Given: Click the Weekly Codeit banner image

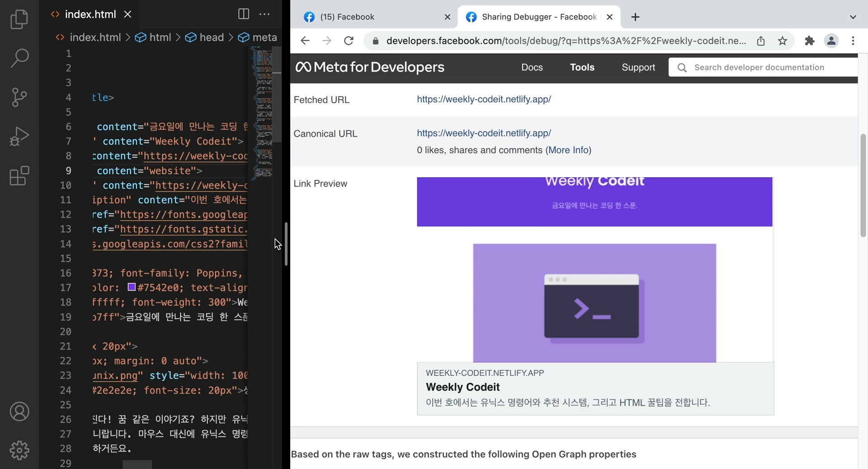Looking at the screenshot, I should (594, 202).
